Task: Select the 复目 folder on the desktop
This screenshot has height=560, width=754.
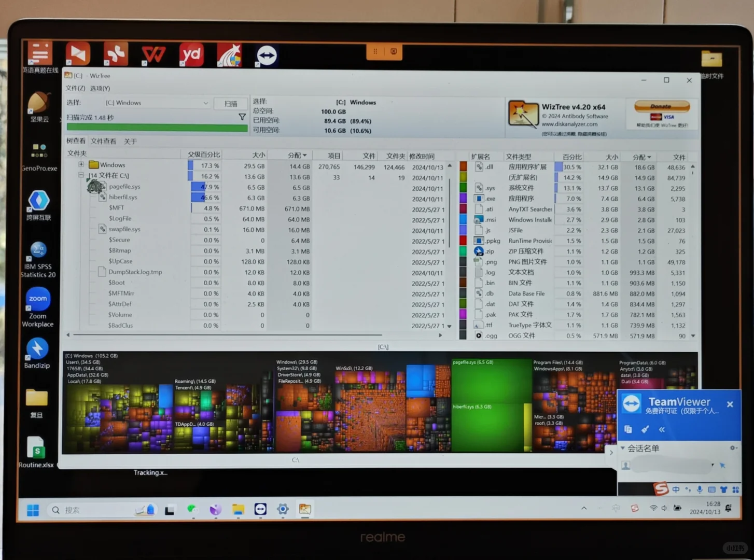Action: tap(37, 403)
